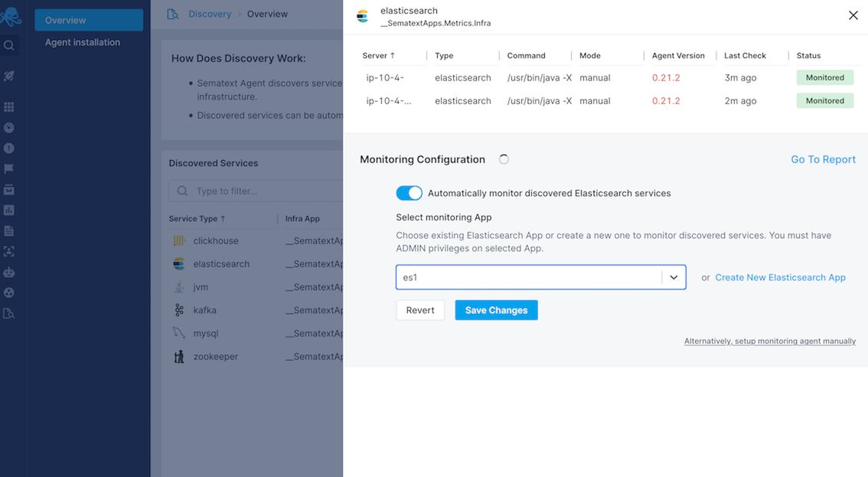The image size is (868, 477).
Task: Click the Discovery breadcrumb link
Action: point(210,14)
